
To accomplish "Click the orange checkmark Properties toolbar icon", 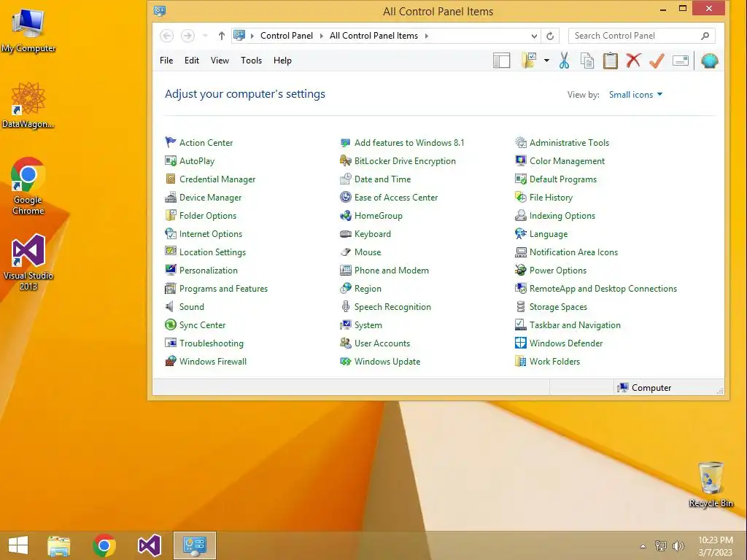I will pos(657,61).
